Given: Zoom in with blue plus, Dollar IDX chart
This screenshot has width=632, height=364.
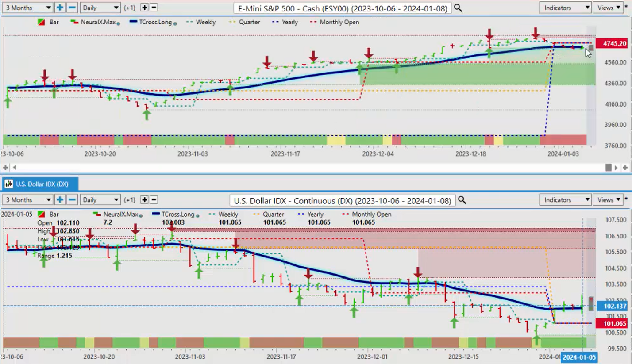Looking at the screenshot, I should 60,200.
